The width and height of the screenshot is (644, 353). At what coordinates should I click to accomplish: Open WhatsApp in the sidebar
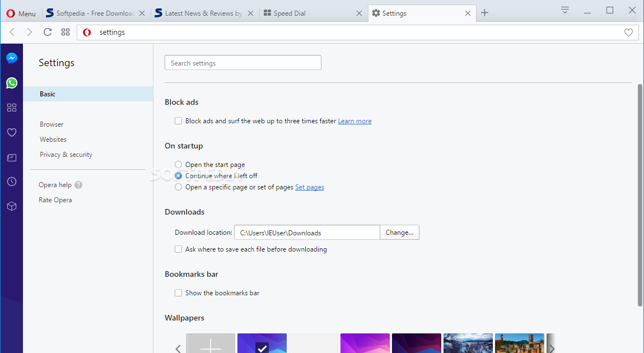point(12,83)
